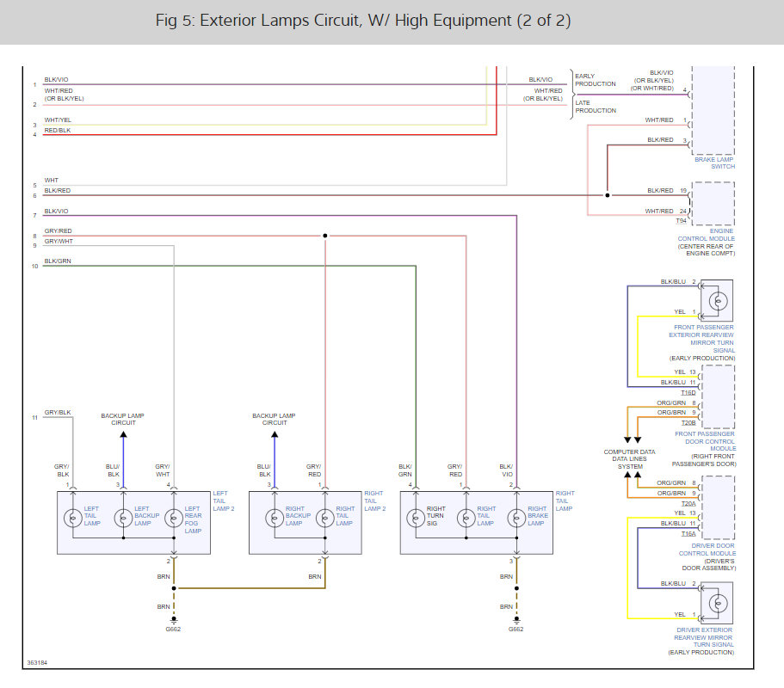784x688 pixels.
Task: Click the GRY/BLK wire label at line 11
Action: [x=58, y=413]
